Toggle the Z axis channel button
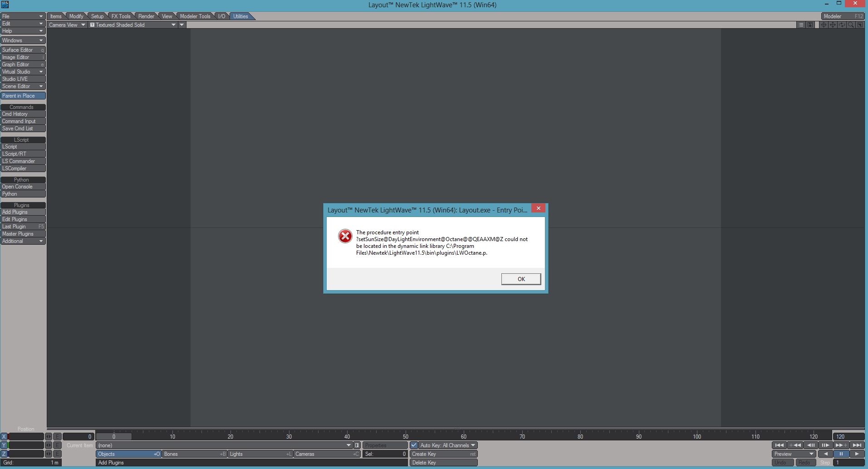Screen dimensions: 868x469 (x=4, y=454)
